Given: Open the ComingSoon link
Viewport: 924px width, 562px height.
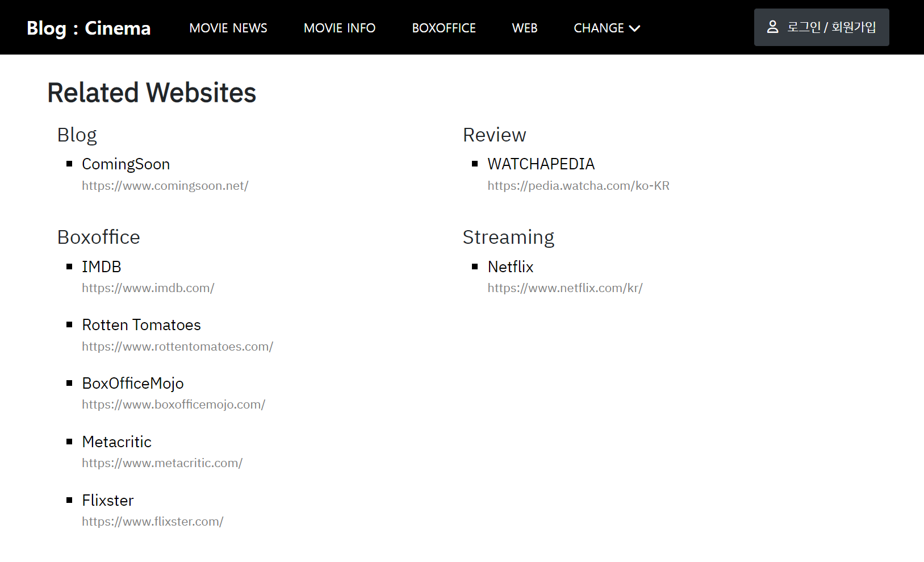Looking at the screenshot, I should click(x=126, y=164).
